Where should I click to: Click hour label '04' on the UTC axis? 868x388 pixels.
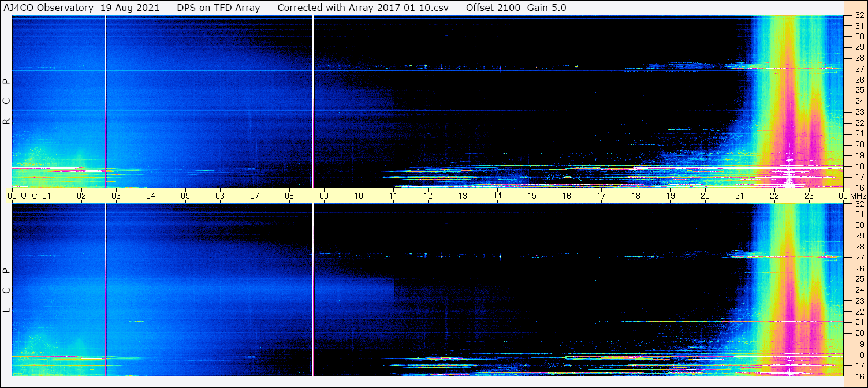151,196
